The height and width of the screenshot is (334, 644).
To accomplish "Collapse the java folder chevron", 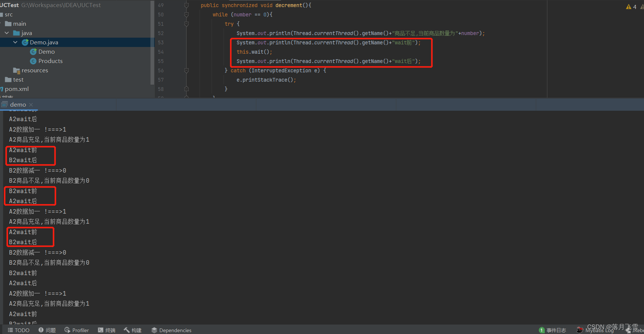I will point(7,33).
